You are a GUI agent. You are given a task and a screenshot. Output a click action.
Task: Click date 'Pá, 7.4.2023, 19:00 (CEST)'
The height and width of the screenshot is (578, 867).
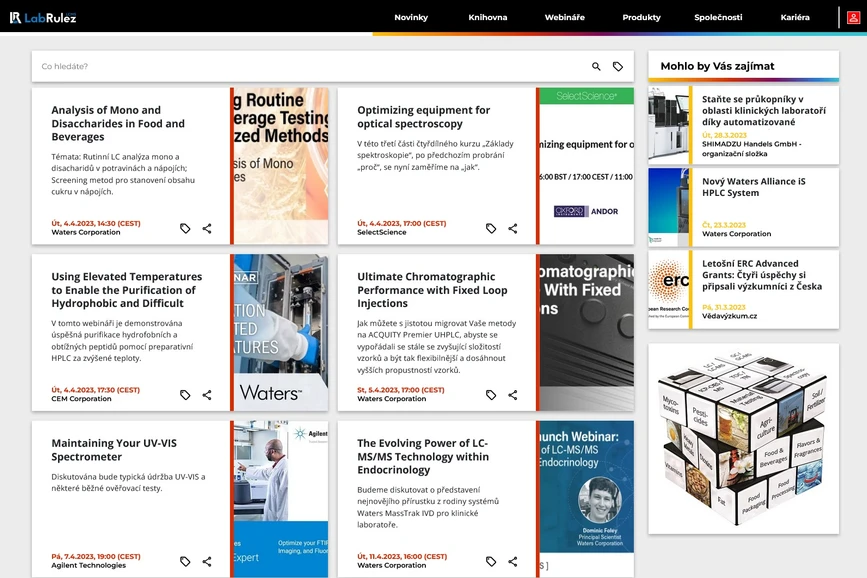[96, 556]
